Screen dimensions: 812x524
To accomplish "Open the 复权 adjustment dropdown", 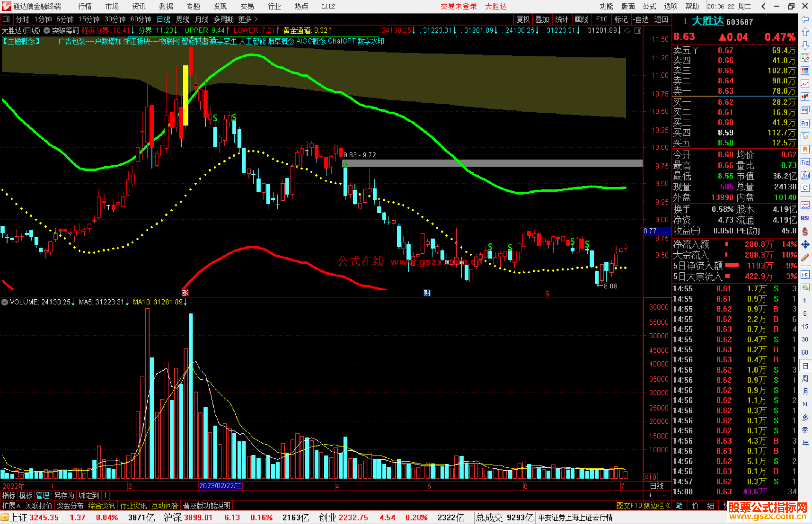I will click(x=523, y=19).
